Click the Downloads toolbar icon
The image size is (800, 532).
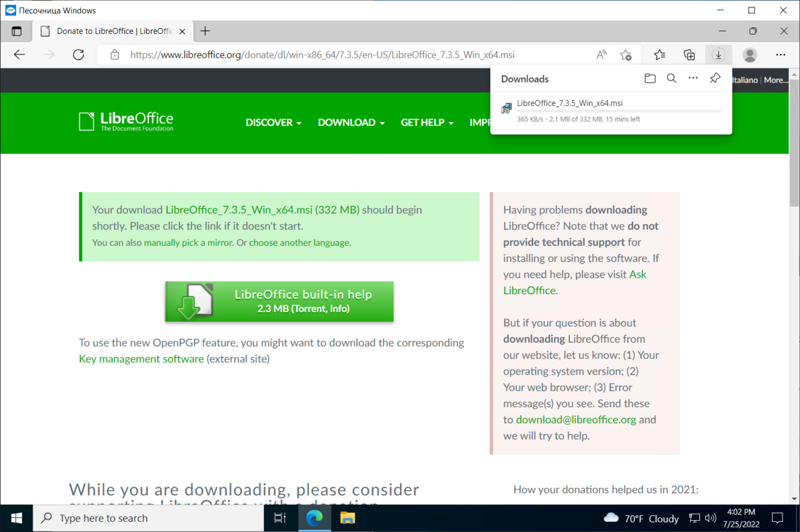pos(718,55)
